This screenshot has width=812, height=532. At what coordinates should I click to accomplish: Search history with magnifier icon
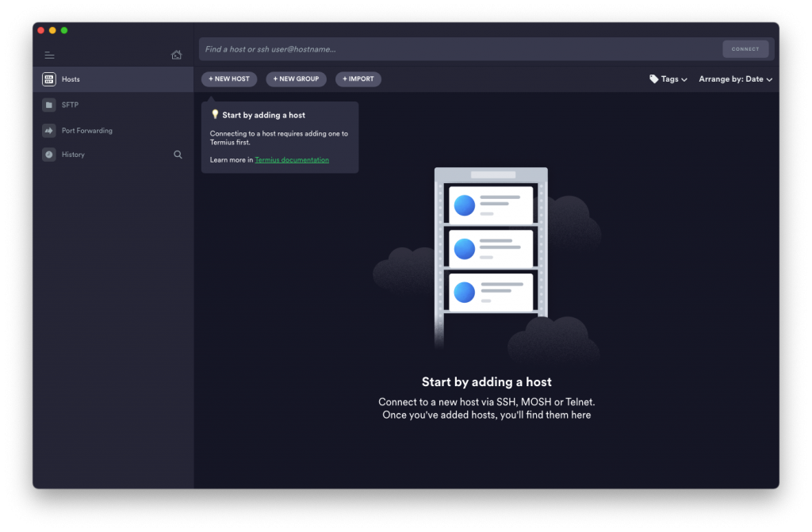click(178, 155)
